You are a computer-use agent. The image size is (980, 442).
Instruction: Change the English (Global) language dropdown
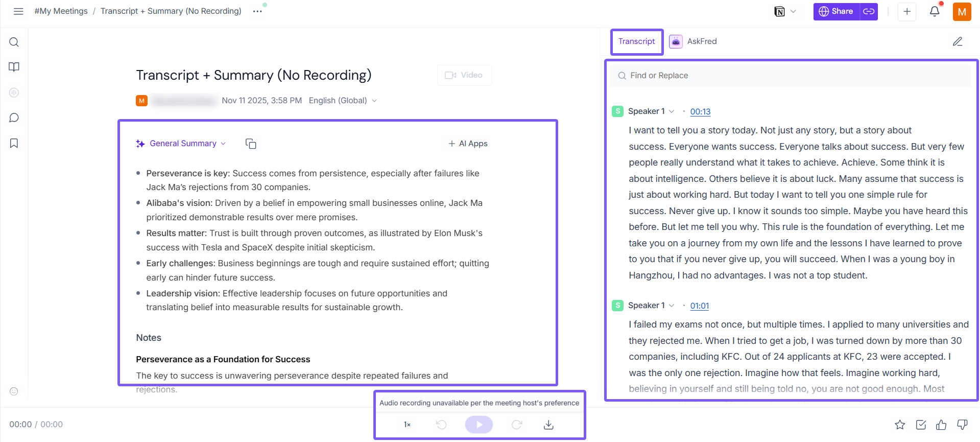point(343,101)
